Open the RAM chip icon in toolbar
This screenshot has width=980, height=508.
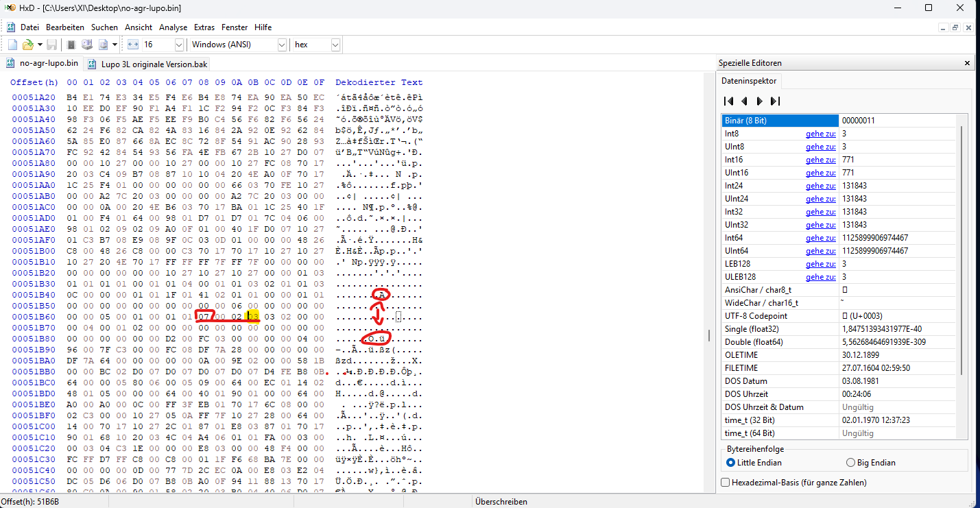[71, 45]
